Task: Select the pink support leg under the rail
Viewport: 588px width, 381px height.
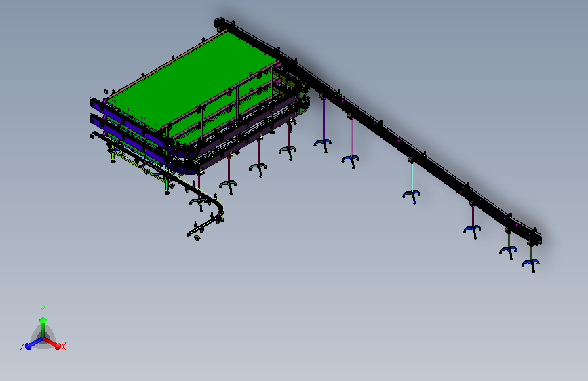Action: [x=351, y=137]
